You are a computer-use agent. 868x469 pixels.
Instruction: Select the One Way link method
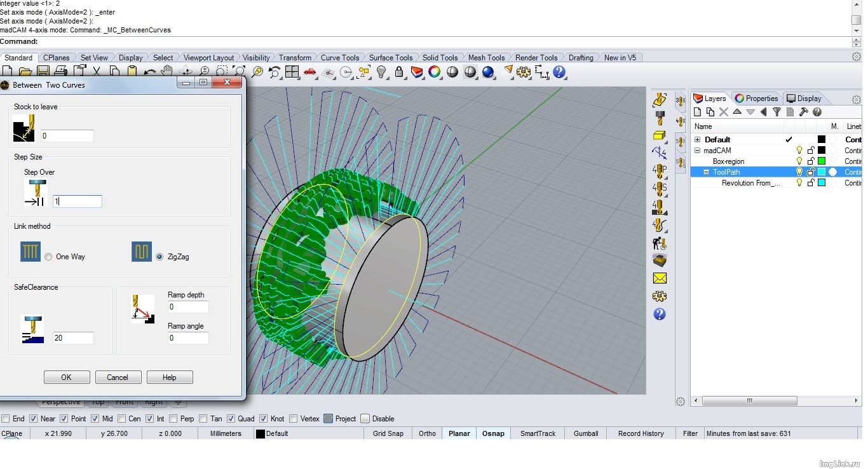tap(48, 257)
